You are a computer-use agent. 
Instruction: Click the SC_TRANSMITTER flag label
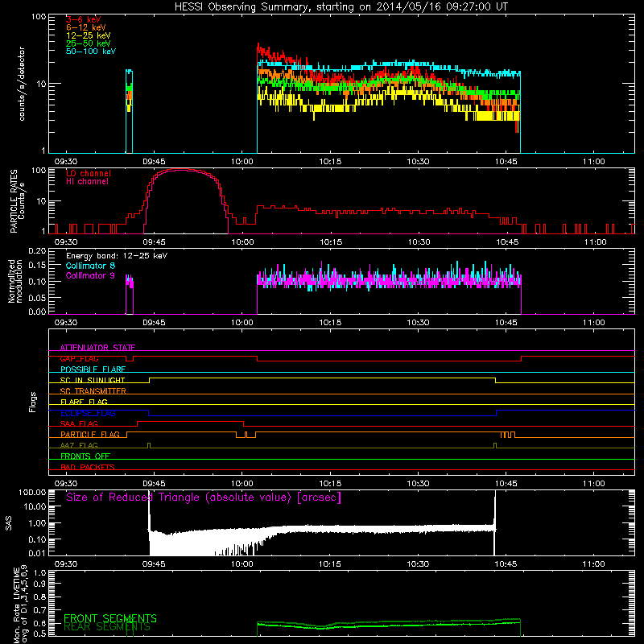tap(93, 391)
